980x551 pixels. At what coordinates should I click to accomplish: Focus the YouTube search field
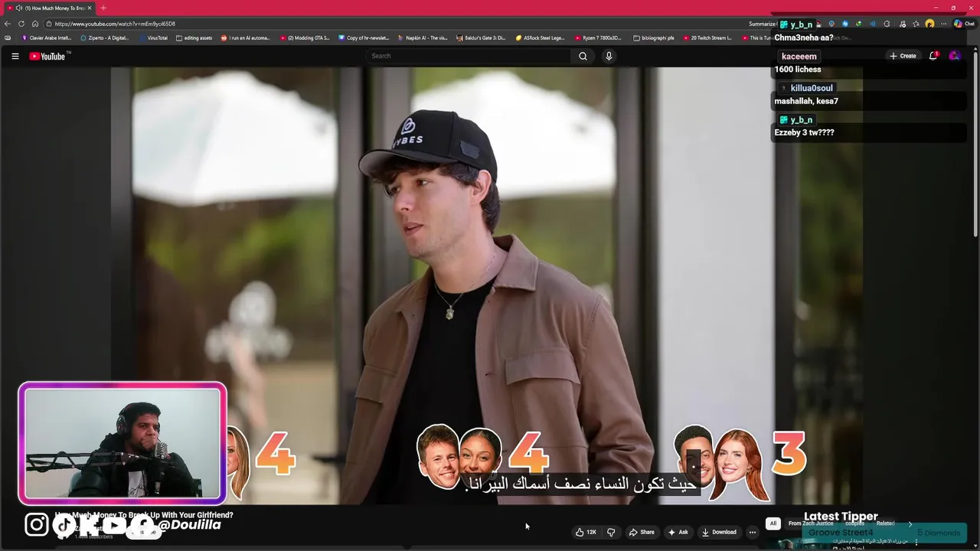(469, 56)
